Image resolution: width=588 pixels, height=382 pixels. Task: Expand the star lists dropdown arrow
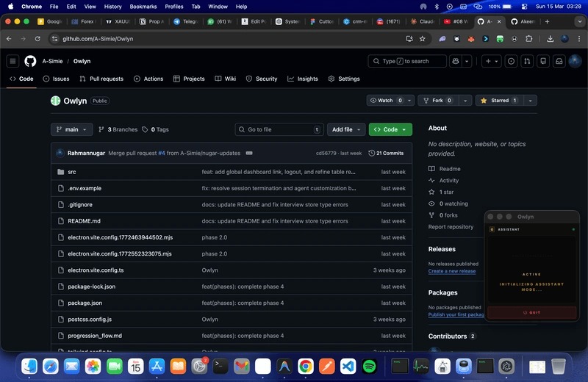click(x=530, y=101)
